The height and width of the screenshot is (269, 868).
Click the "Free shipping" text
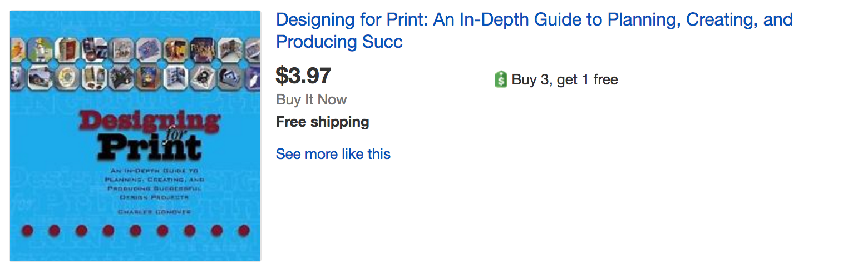pos(322,122)
